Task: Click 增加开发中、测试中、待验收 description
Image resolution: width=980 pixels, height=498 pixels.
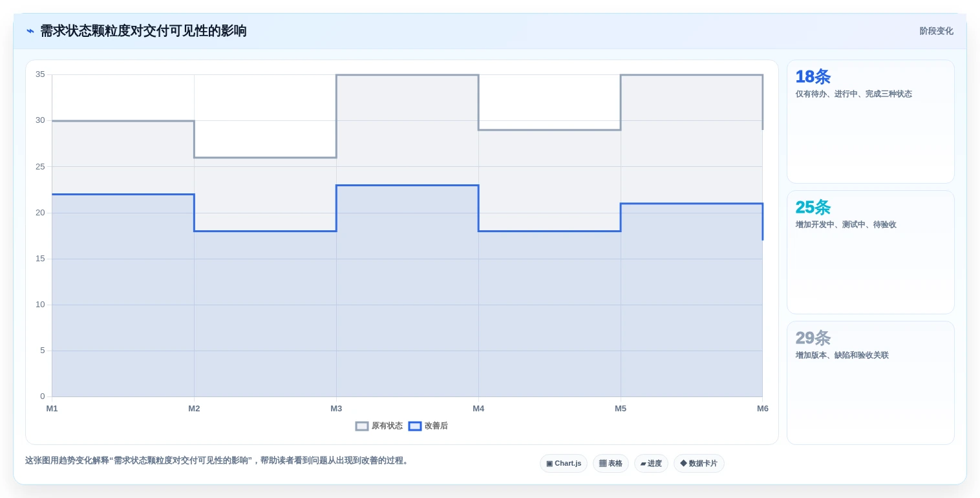Action: click(x=846, y=224)
